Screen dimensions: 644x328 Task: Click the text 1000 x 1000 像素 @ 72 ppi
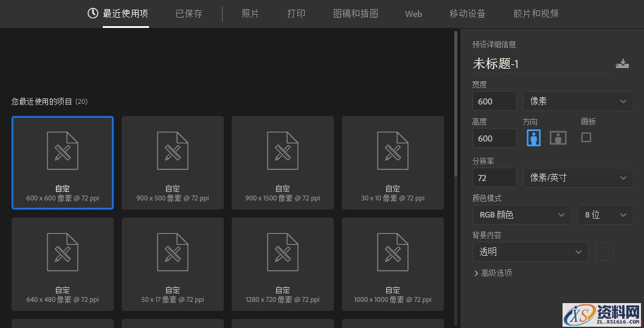393,300
